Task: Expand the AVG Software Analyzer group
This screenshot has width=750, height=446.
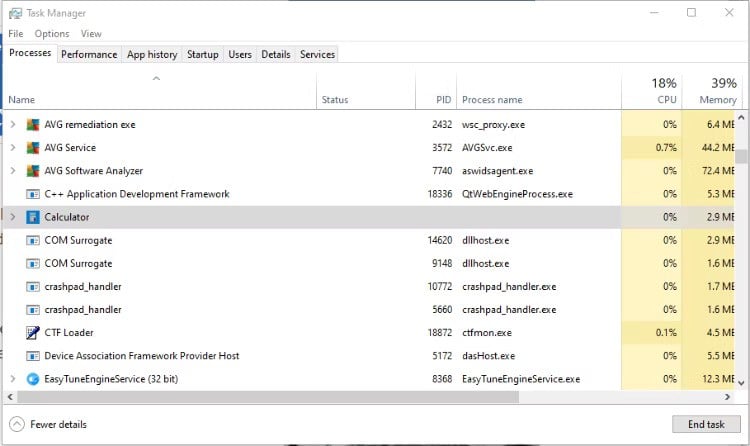Action: pos(13,170)
